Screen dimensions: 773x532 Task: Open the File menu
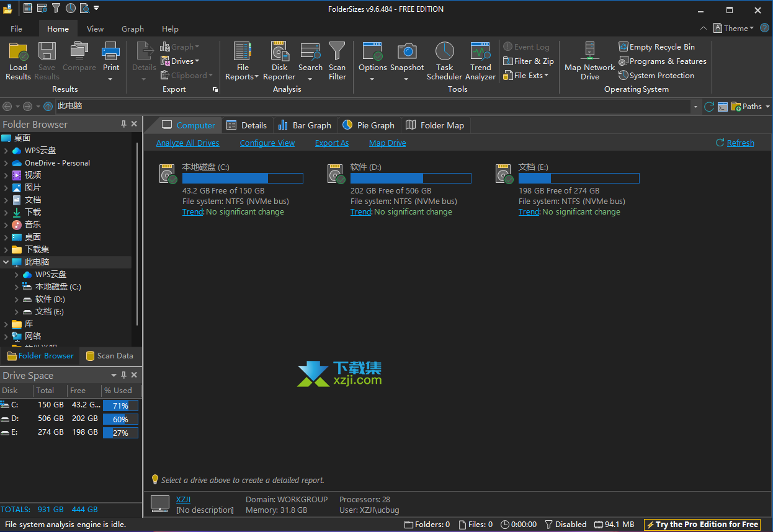point(17,29)
